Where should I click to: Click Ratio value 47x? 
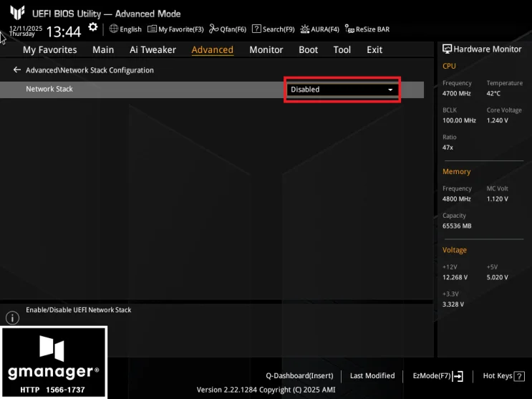pos(448,148)
